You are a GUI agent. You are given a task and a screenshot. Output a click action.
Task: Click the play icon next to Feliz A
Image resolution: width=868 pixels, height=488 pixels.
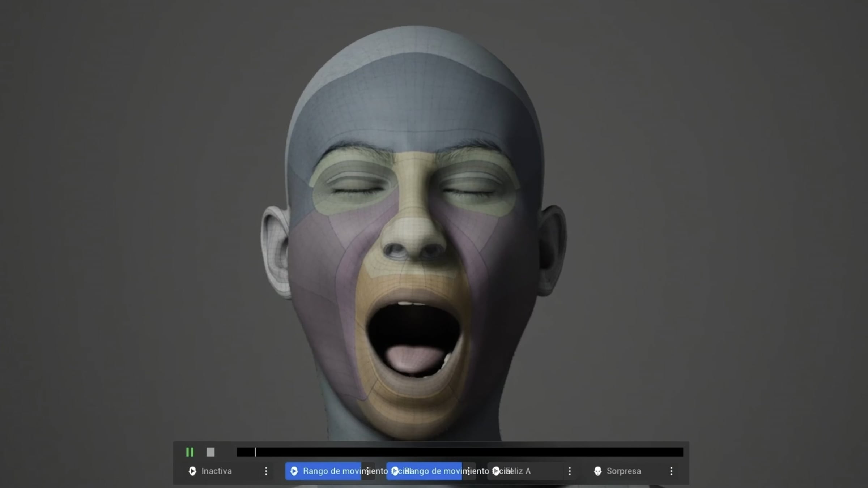[497, 471]
